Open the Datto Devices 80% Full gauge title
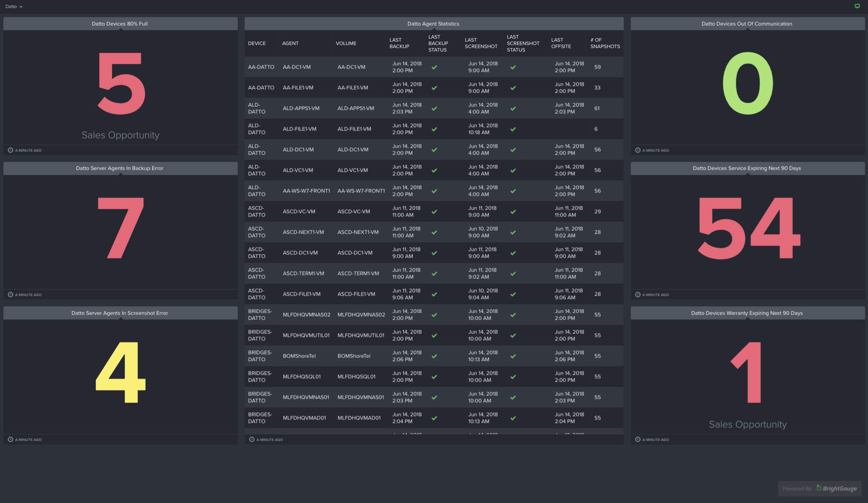Screen dimensions: 868x503 (x=120, y=24)
